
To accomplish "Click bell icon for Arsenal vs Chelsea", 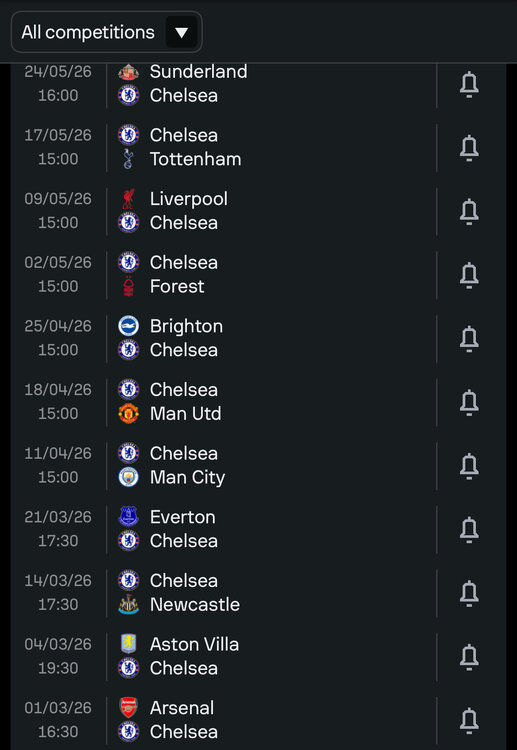I will 469,720.
